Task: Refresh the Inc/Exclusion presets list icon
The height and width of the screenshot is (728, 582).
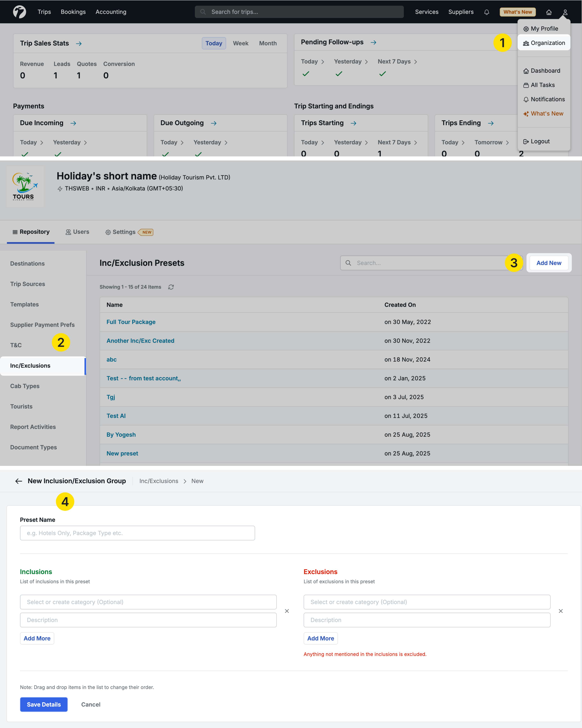Action: 171,287
